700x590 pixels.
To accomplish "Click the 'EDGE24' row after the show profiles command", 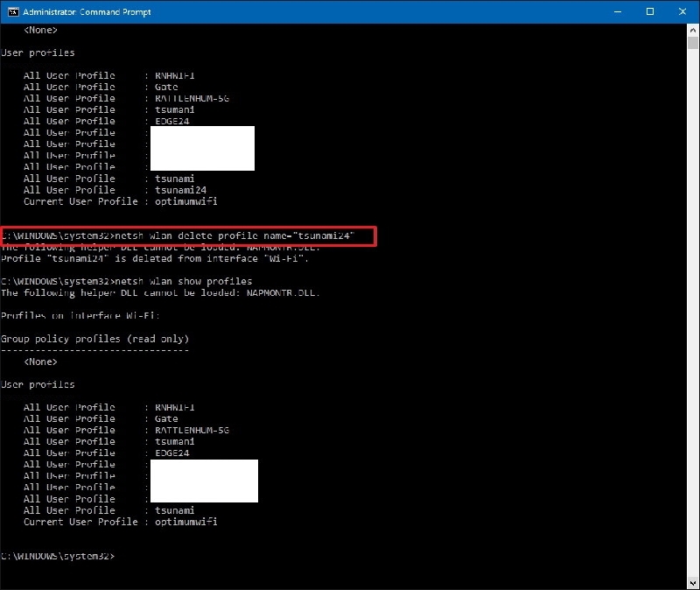I will coord(106,453).
